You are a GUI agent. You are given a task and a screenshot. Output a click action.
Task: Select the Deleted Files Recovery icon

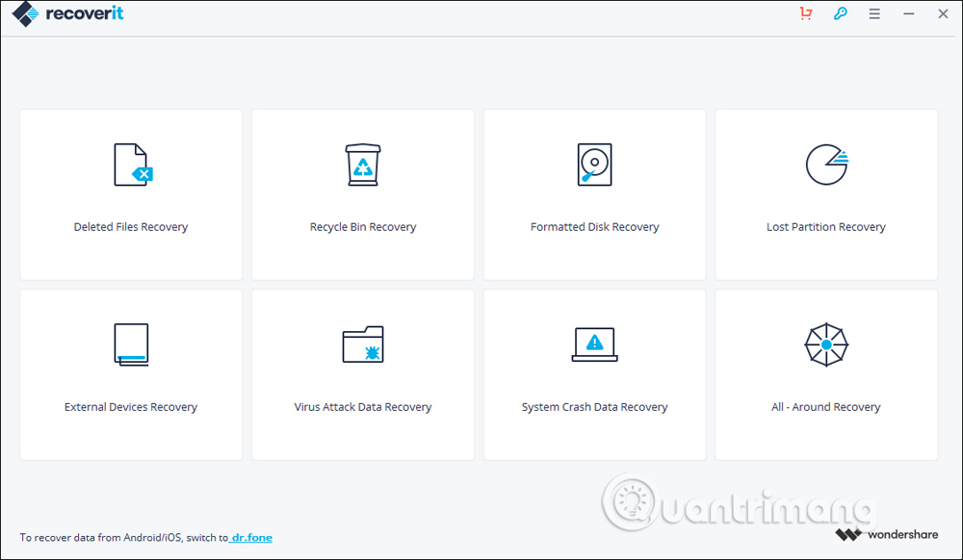point(131,164)
